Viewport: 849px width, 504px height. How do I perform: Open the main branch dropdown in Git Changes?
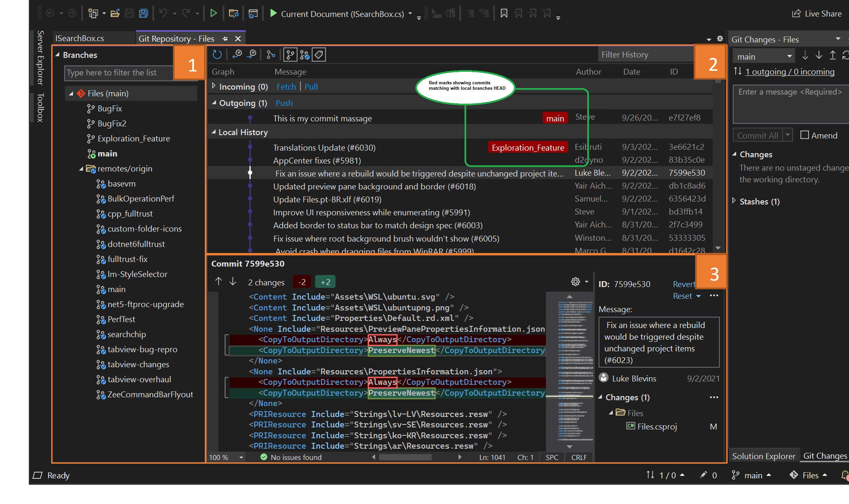point(763,56)
